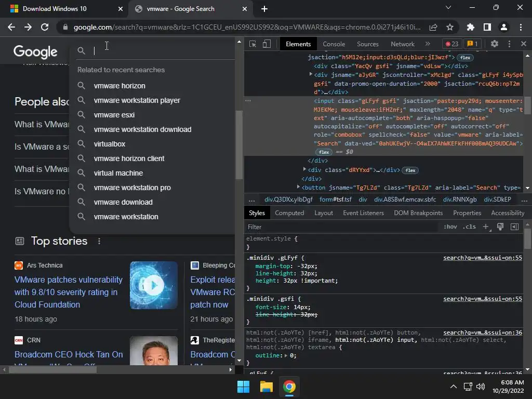Expand the outline shorthand property triangle
This screenshot has width=532, height=399.
(286, 355)
